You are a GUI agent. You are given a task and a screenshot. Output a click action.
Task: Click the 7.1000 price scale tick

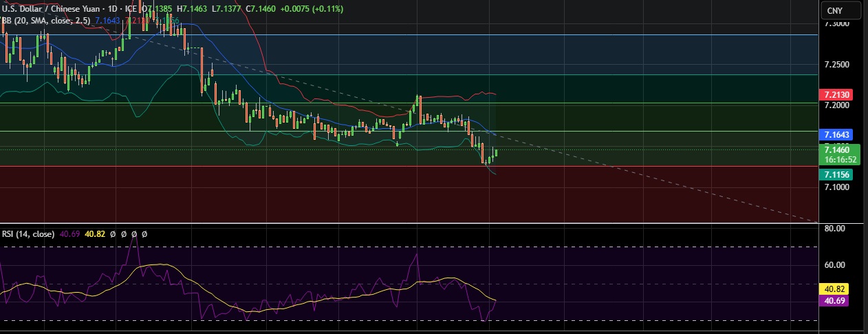pyautogui.click(x=836, y=187)
